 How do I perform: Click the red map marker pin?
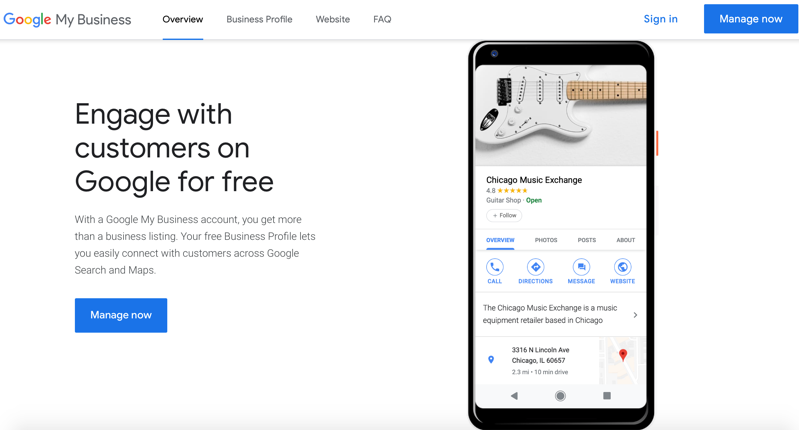[x=623, y=355]
